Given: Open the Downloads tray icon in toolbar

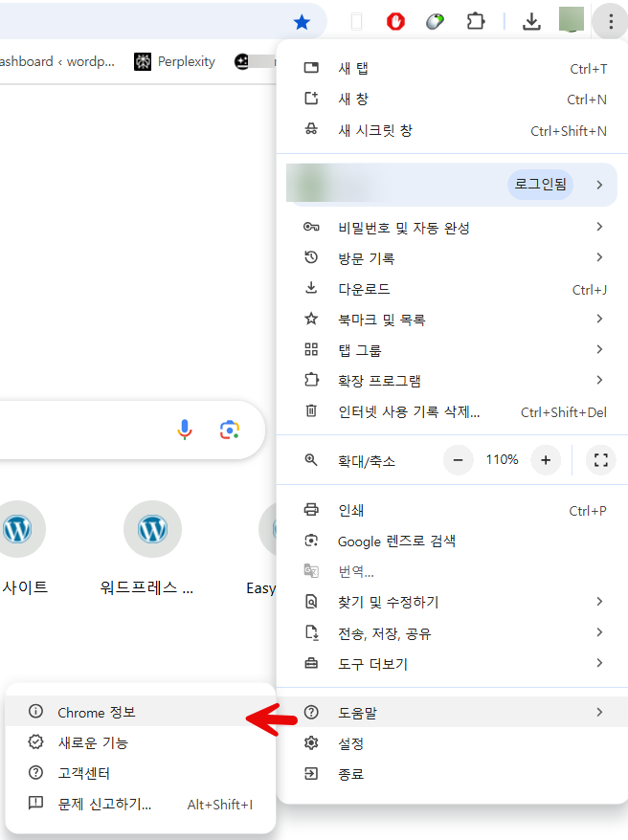Looking at the screenshot, I should [x=531, y=21].
